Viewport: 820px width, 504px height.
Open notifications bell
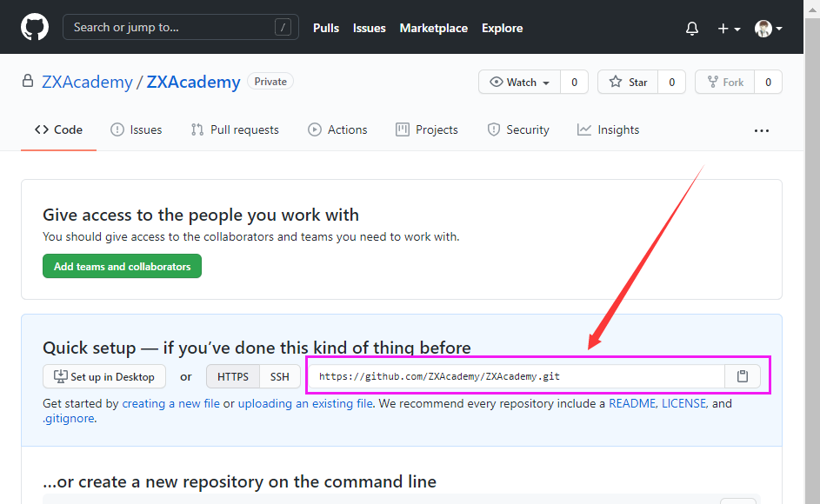(x=692, y=28)
